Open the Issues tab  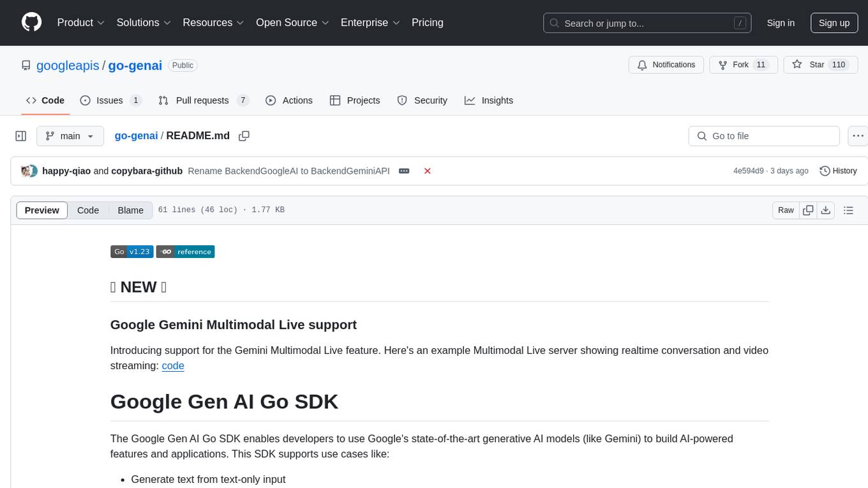tap(110, 100)
